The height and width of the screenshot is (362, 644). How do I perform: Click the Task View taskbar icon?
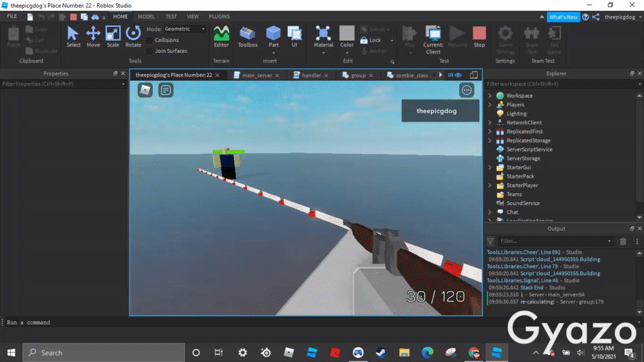[218, 352]
